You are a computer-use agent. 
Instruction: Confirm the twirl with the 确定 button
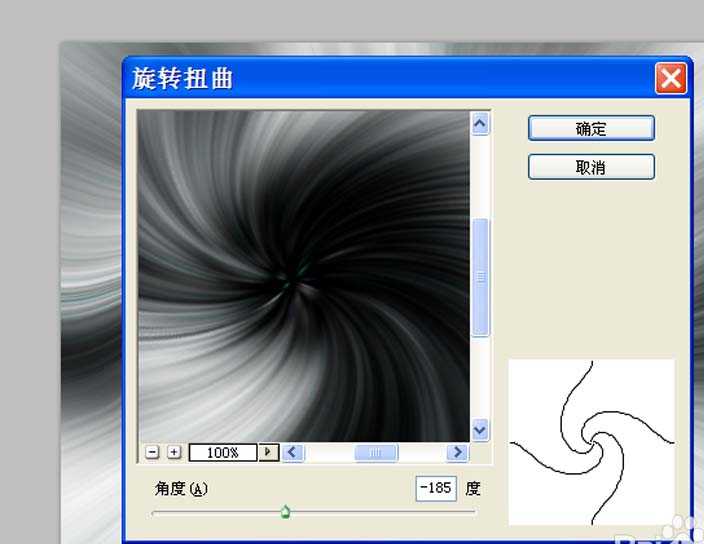tap(591, 128)
